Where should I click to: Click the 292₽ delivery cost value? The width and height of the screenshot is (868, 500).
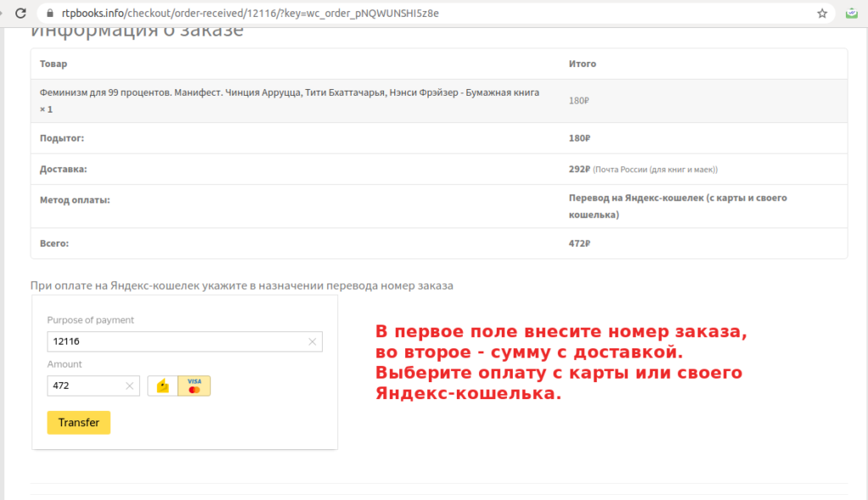tap(580, 169)
